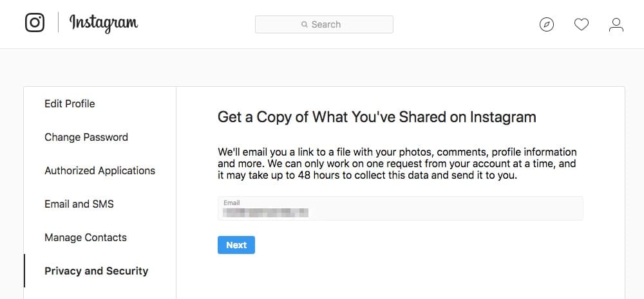The width and height of the screenshot is (644, 299).
Task: Click the magnifying glass search icon
Action: [304, 24]
